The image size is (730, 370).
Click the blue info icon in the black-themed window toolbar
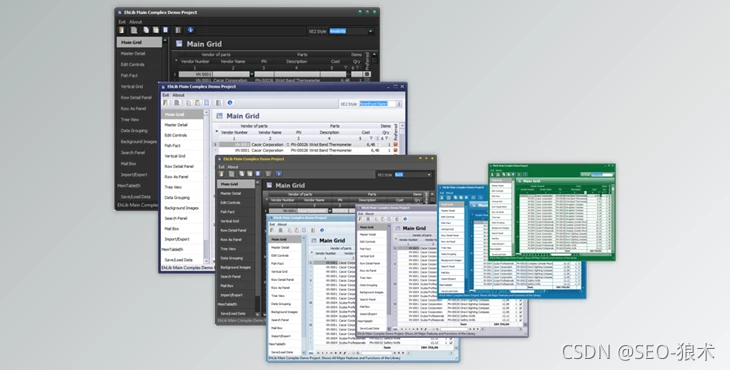(x=190, y=30)
